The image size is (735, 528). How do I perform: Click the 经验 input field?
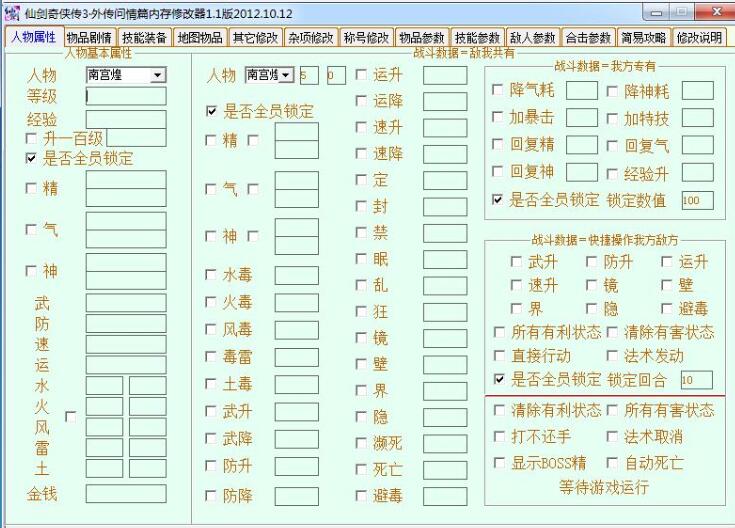tap(126, 119)
